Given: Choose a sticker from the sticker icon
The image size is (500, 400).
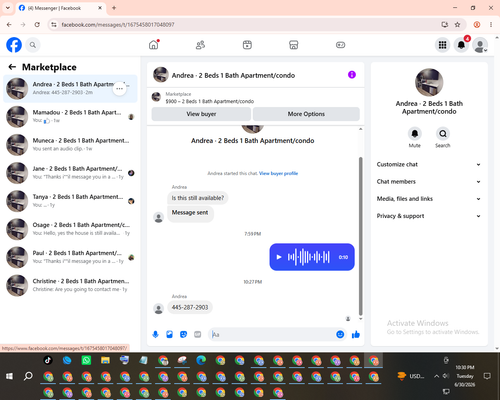Looking at the screenshot, I should pos(183,334).
